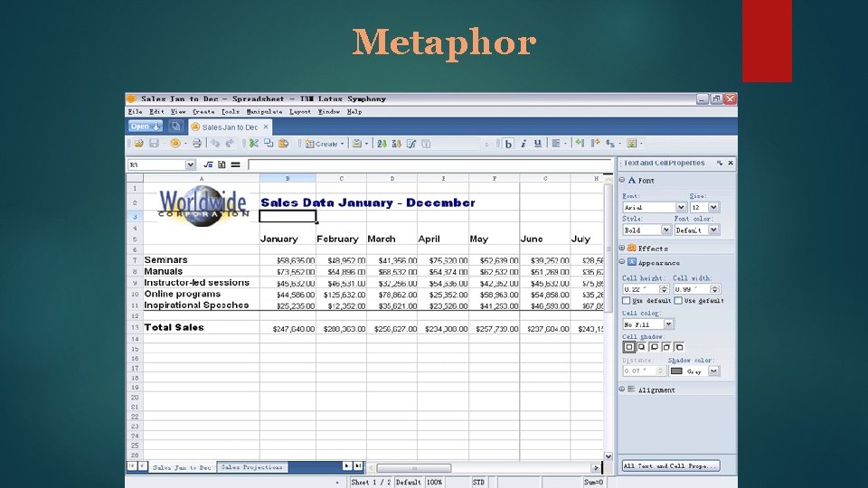Open the Font name dropdown

tap(681, 207)
